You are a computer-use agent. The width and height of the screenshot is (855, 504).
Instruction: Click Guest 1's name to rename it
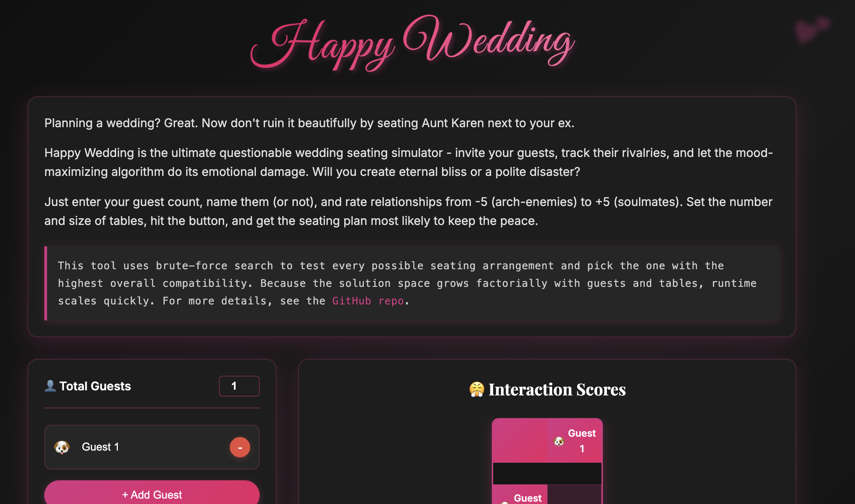point(100,447)
